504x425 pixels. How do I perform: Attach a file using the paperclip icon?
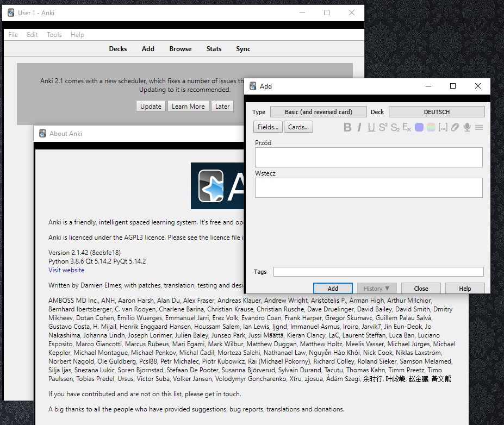(x=455, y=127)
